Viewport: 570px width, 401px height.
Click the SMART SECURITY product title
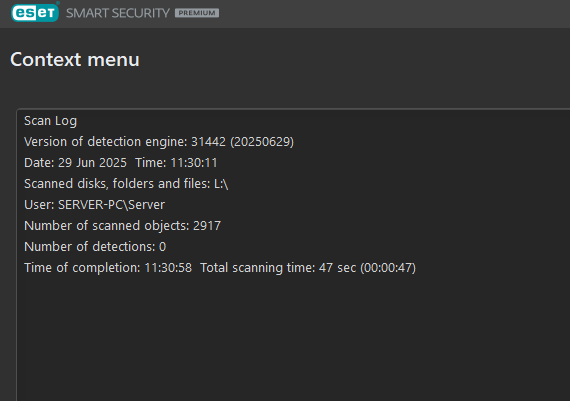coord(117,13)
